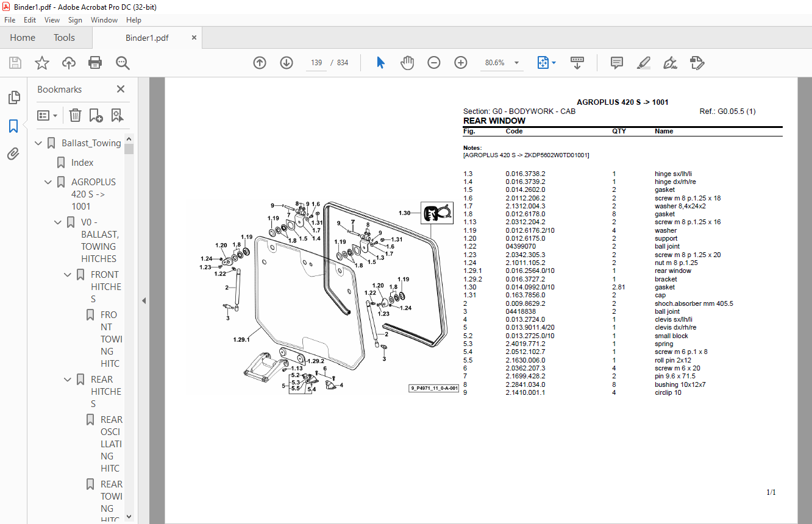Click the 1.30 gasket profile thumbnail

pyautogui.click(x=436, y=213)
